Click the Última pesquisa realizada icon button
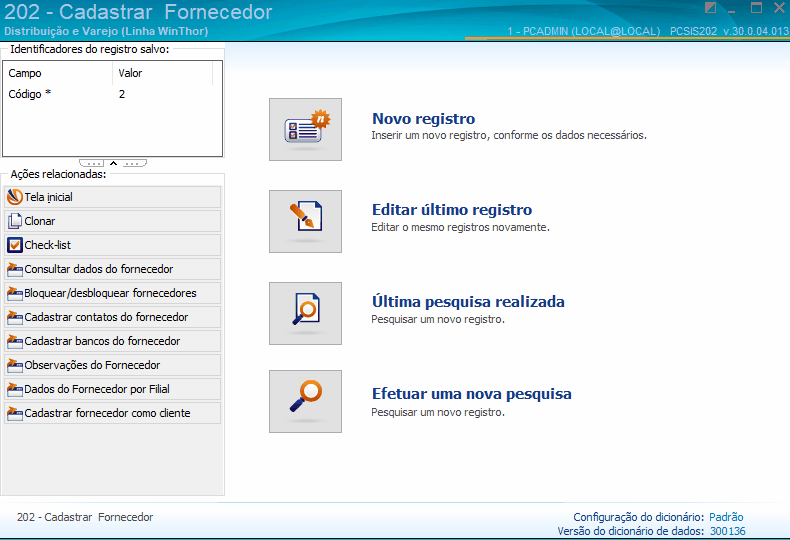790x540 pixels. pos(305,313)
